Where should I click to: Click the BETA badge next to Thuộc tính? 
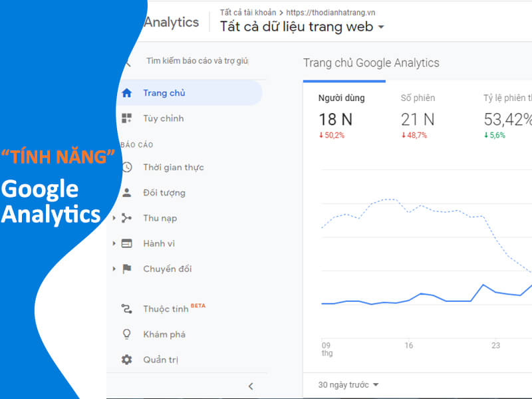[x=198, y=306]
